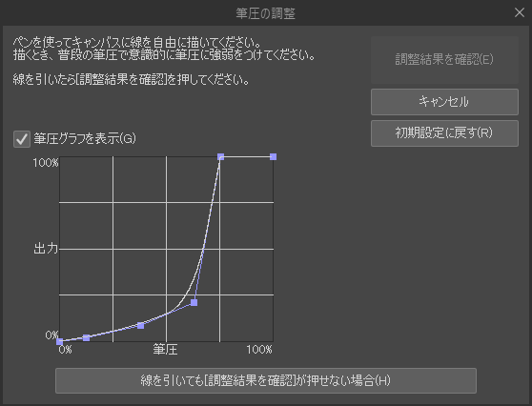The image size is (532, 406).
Task: Click the 100% label on the pressure axis
Action: click(x=259, y=350)
